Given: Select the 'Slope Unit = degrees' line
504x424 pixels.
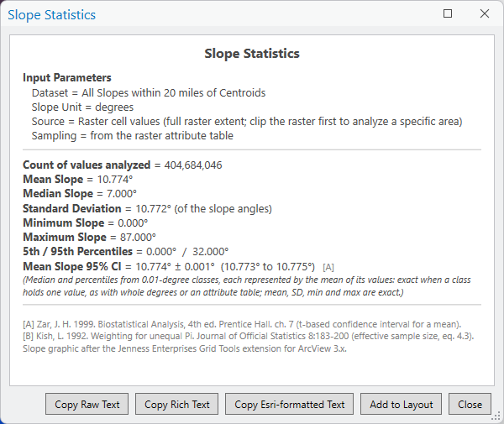Looking at the screenshot, I should (x=82, y=107).
